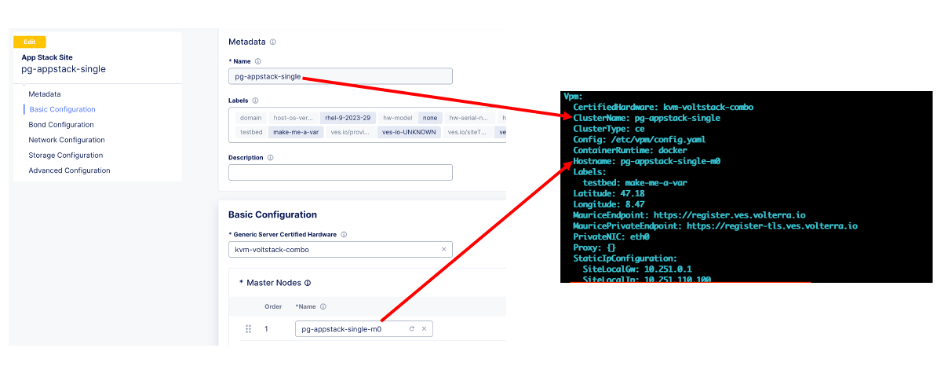Click the terminal line Hostname: pg-appstack-single-m0
This screenshot has height=370, width=948.
[x=646, y=161]
